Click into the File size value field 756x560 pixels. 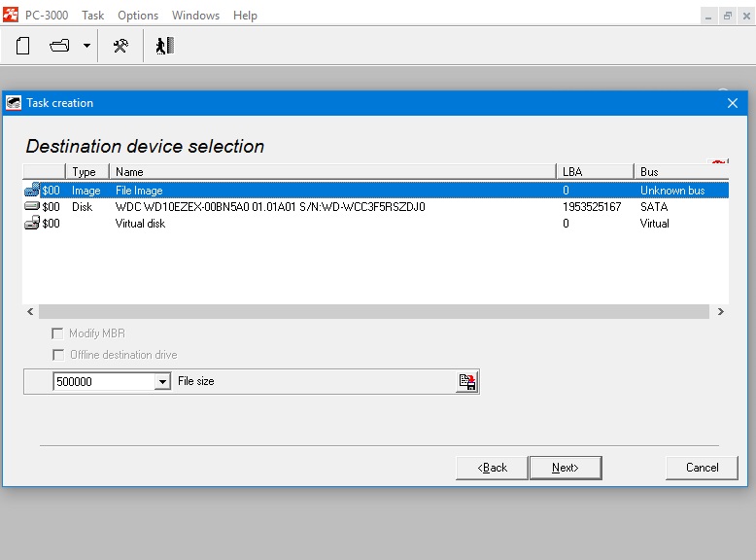pos(103,382)
